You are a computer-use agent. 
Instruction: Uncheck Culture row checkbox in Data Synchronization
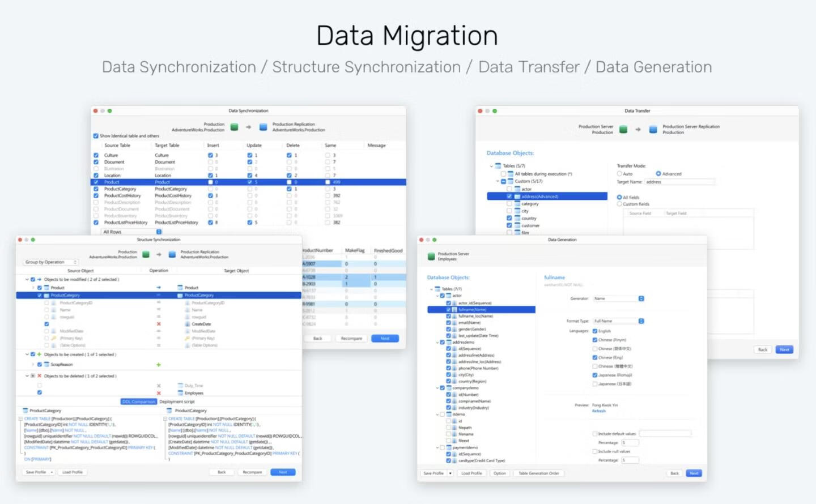coord(96,155)
